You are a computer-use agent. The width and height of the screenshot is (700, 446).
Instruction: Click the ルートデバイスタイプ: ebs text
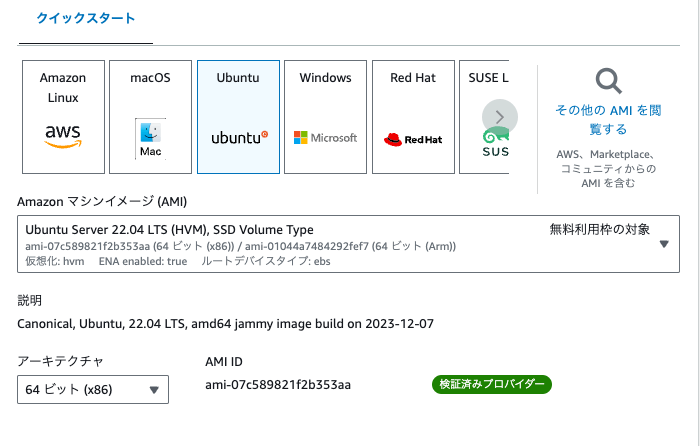266,261
